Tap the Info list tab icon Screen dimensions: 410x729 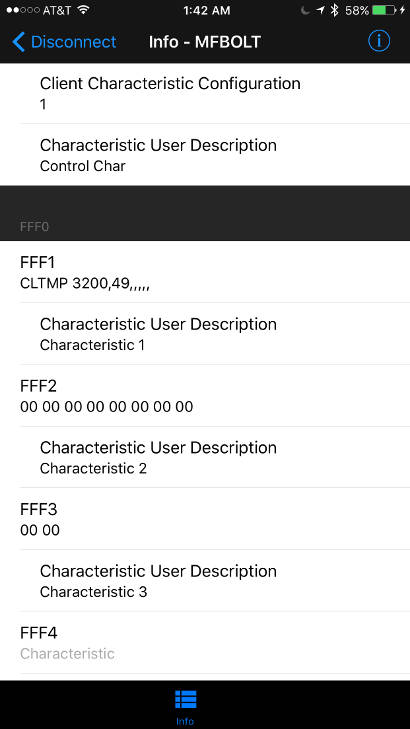point(185,699)
